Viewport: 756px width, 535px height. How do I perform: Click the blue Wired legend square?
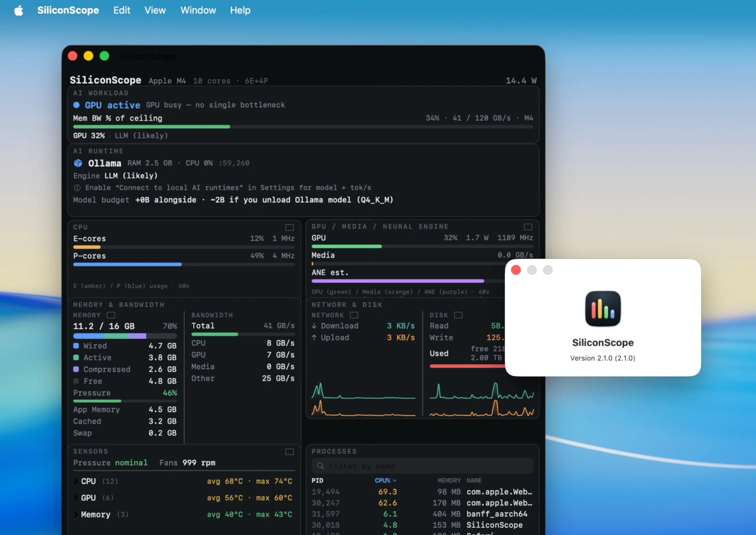point(76,346)
